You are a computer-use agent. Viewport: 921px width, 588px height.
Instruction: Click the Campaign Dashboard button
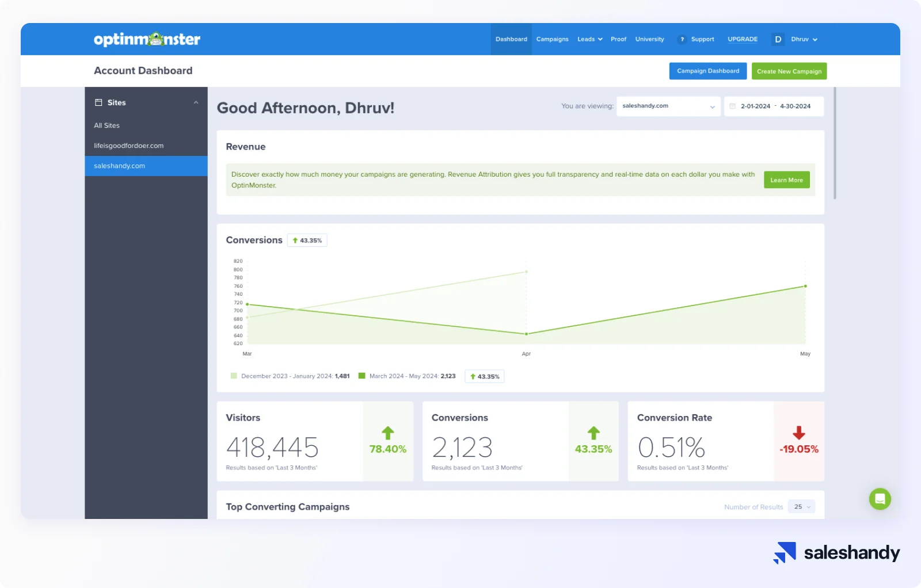(x=708, y=71)
